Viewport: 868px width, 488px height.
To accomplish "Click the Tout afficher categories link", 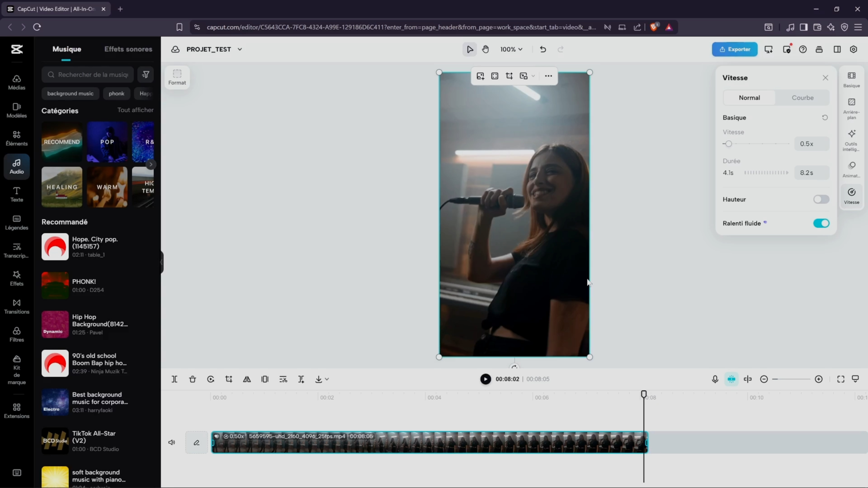I will tap(135, 110).
